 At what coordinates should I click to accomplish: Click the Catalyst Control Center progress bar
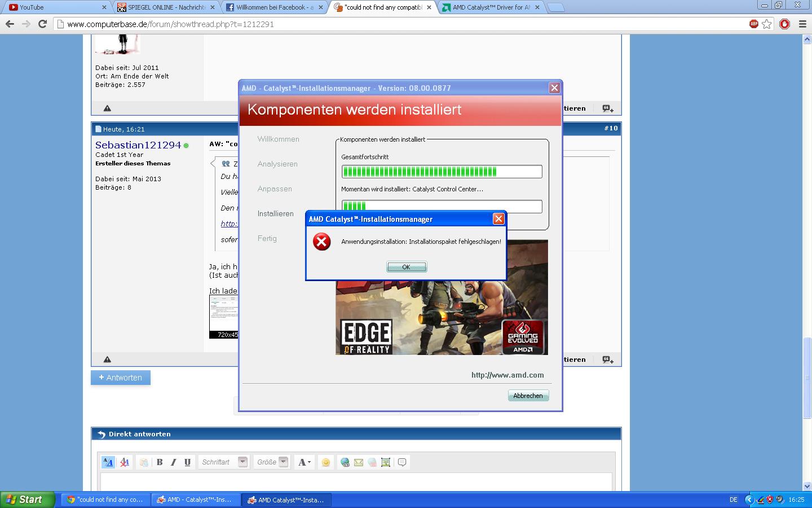pyautogui.click(x=442, y=207)
